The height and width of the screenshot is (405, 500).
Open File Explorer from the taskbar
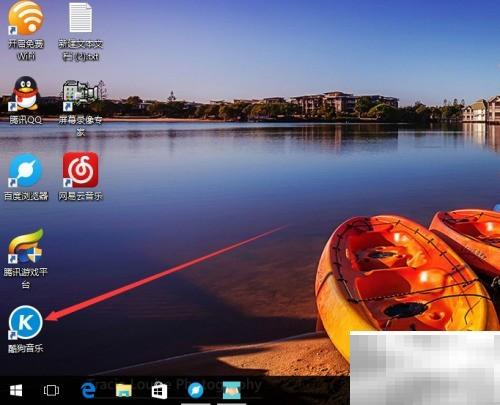(x=124, y=390)
